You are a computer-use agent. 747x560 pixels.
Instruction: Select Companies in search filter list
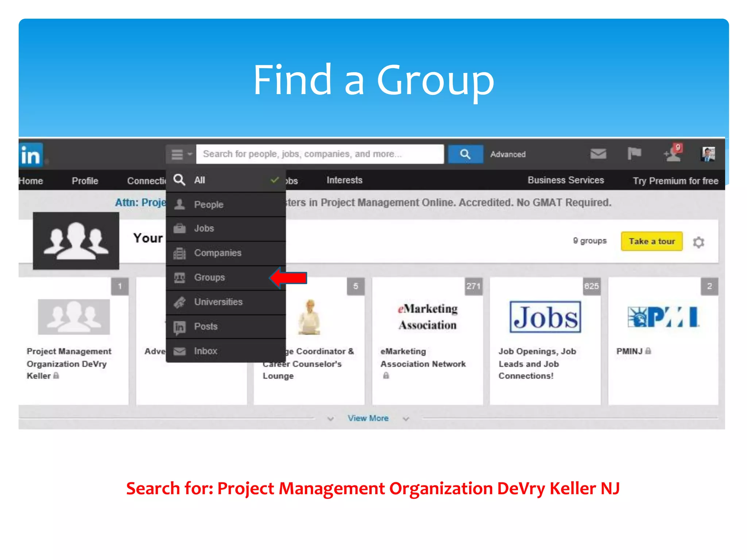[226, 253]
